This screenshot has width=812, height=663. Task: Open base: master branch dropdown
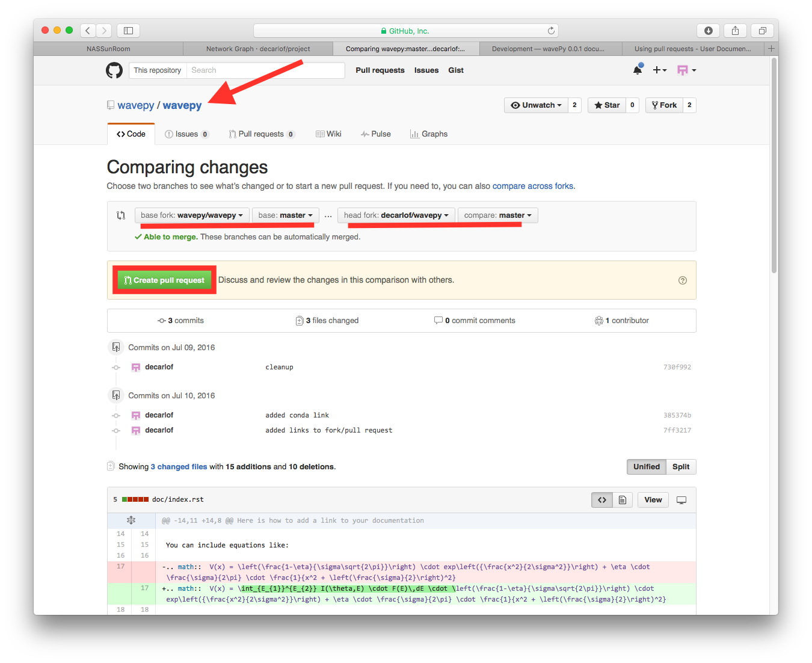click(286, 215)
